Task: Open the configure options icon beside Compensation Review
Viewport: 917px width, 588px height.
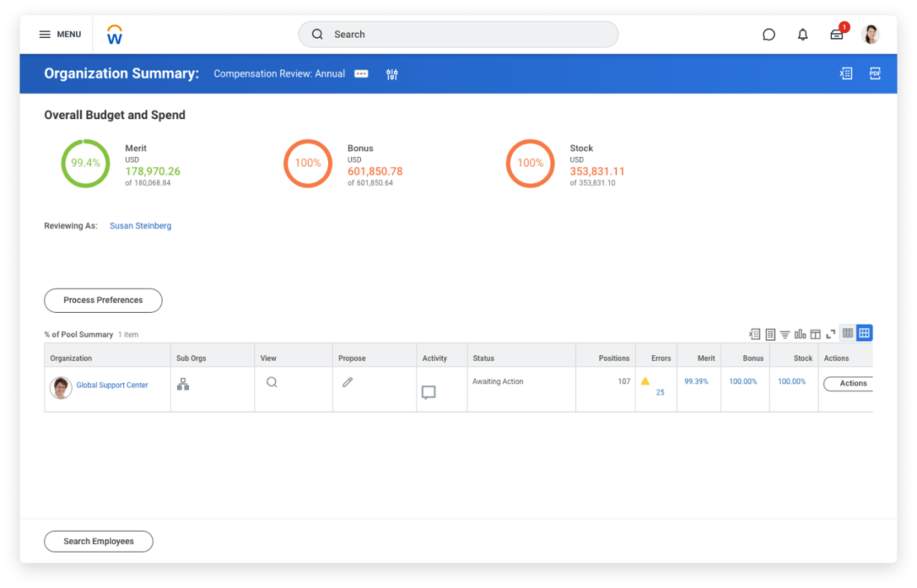Action: pos(392,73)
